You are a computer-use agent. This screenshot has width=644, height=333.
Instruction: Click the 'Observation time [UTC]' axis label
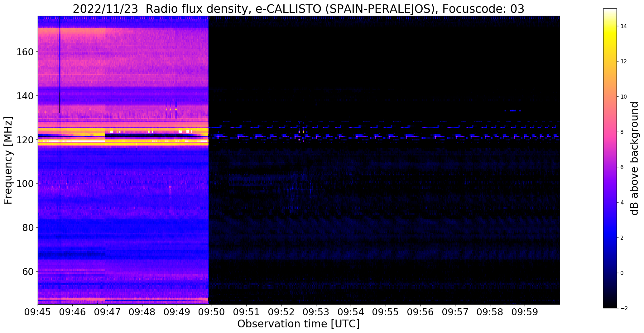coord(299,324)
